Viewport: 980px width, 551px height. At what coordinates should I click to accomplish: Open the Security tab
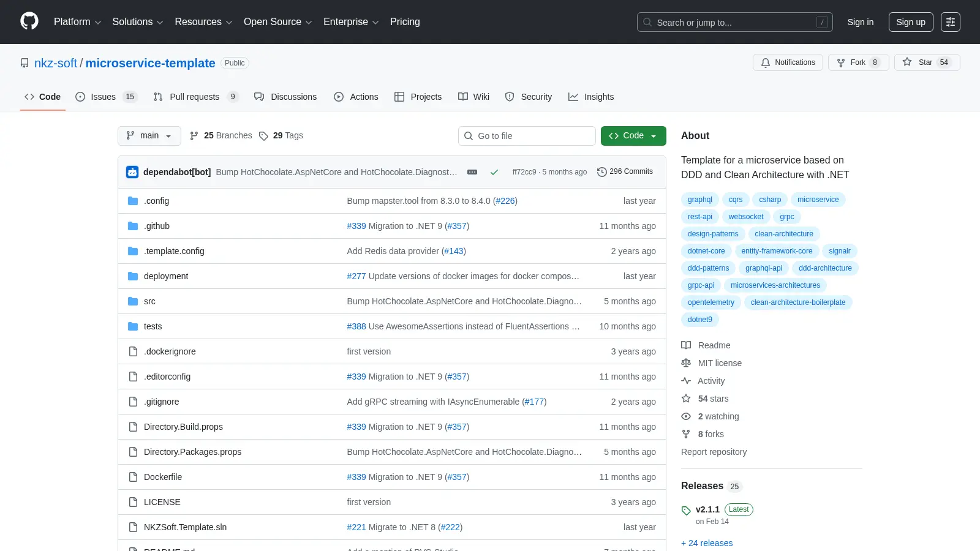tap(528, 97)
